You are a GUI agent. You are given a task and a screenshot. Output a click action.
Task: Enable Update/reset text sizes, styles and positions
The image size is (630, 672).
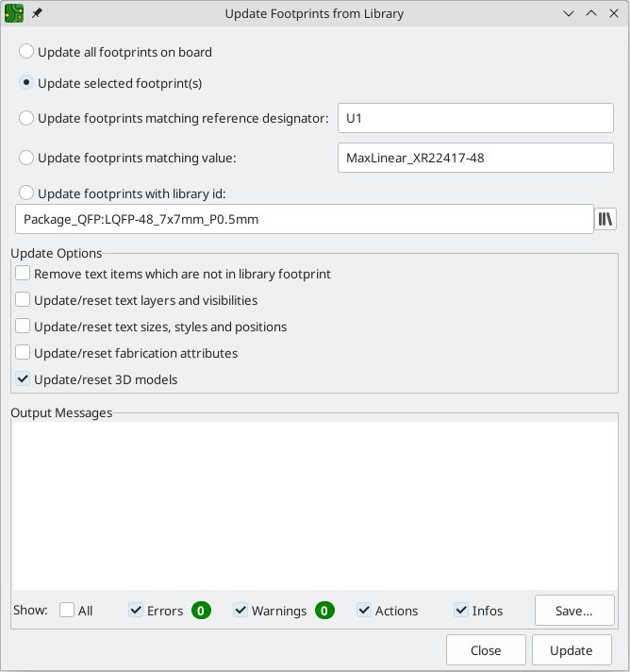tap(23, 327)
